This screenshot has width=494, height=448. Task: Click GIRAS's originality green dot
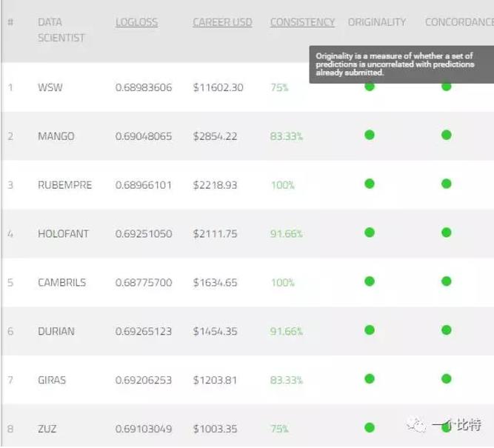click(370, 378)
